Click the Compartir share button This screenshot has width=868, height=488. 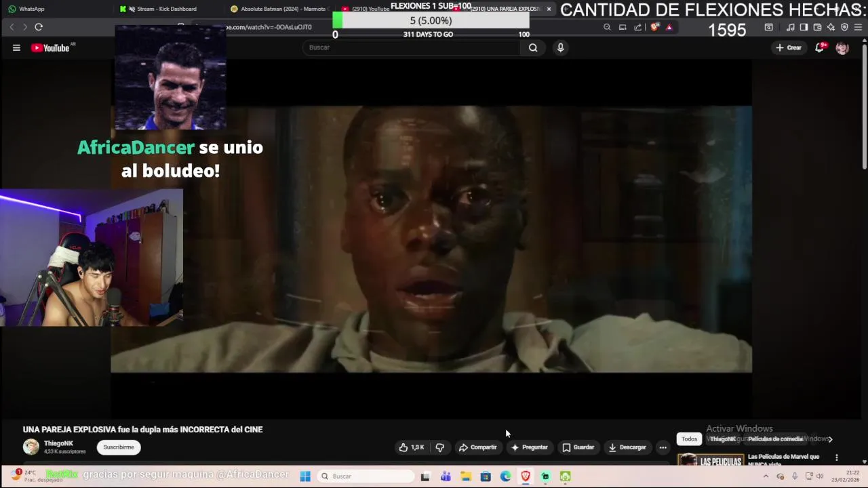(x=478, y=447)
